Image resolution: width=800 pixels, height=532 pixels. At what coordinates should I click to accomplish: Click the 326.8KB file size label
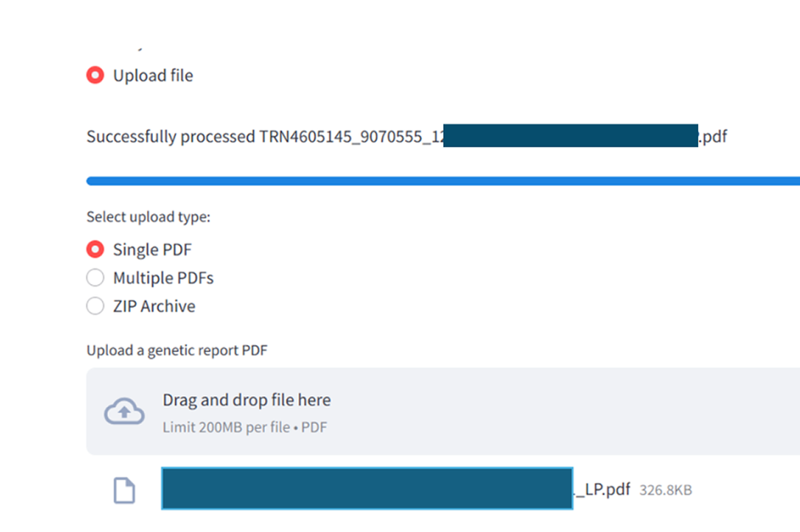[665, 490]
